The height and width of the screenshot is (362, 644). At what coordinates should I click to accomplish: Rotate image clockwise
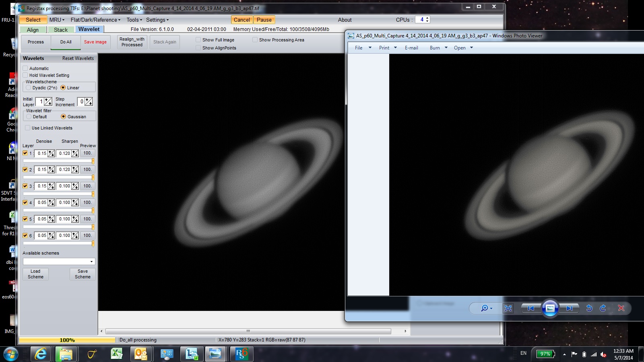point(603,308)
